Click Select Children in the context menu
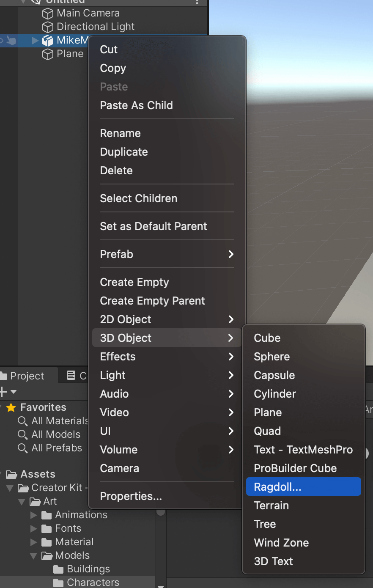Screen dimensions: 373x588 click(x=138, y=198)
